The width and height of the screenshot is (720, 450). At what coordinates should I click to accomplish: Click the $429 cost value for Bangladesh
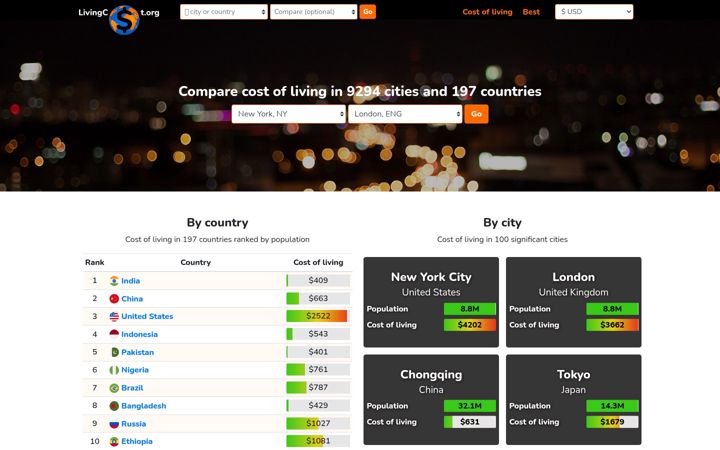(x=318, y=405)
